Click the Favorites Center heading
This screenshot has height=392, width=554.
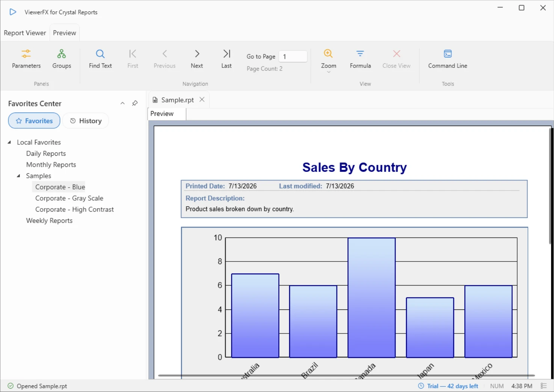(35, 104)
